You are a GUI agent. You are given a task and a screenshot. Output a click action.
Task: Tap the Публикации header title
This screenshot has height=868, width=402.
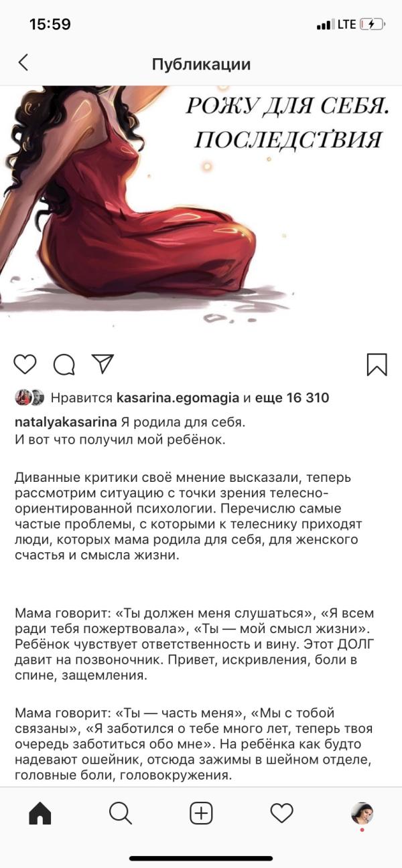[x=201, y=64]
